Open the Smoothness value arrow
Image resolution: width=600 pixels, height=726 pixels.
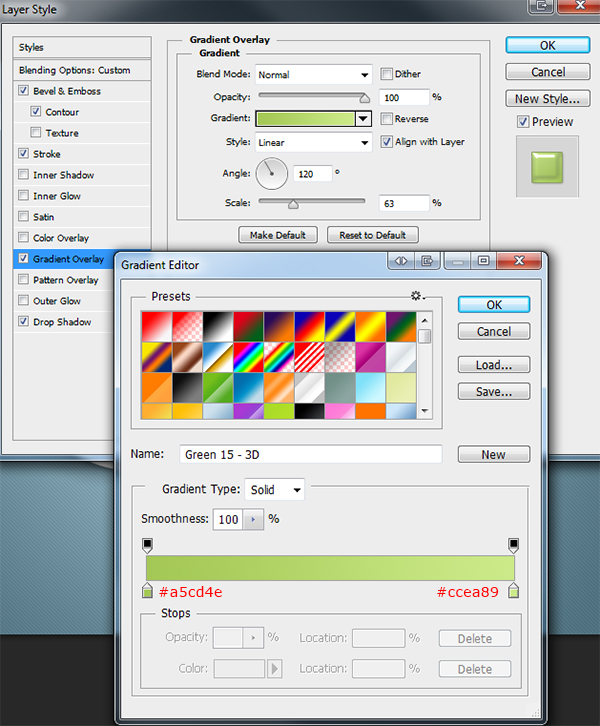253,519
